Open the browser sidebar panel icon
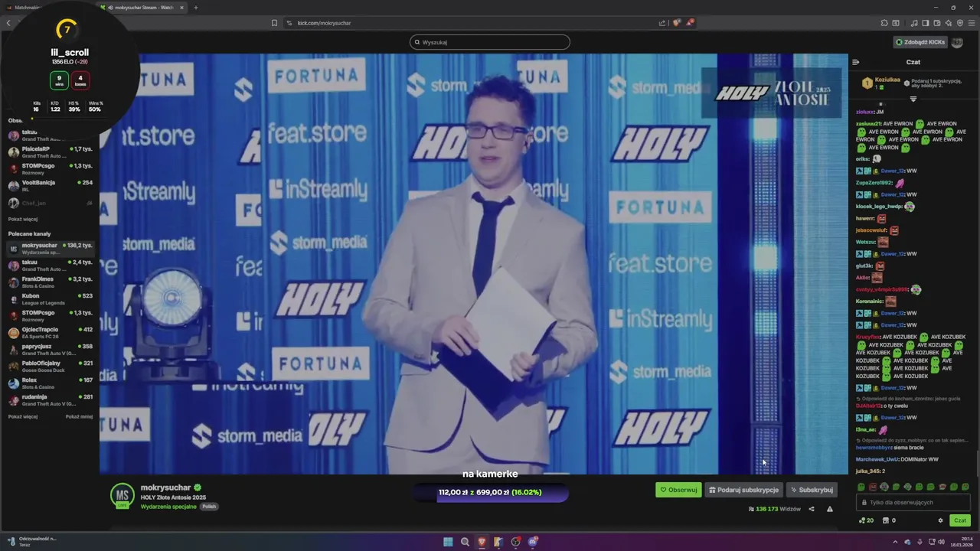This screenshot has height=551, width=980. (x=925, y=23)
